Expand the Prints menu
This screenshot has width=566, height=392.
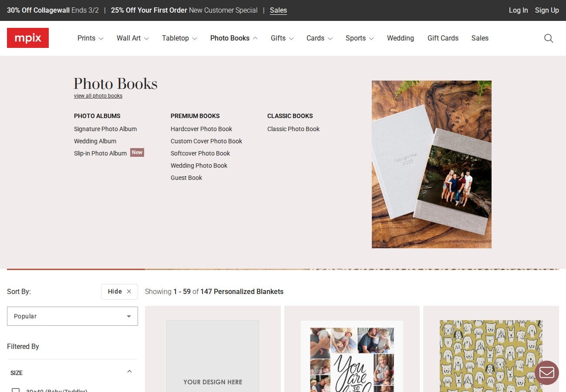click(90, 38)
